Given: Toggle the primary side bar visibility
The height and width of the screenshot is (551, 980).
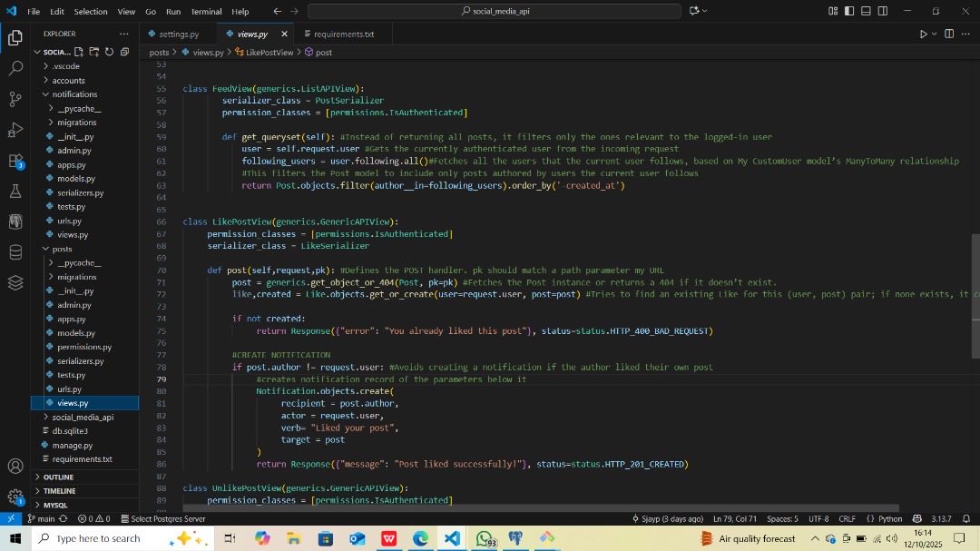Looking at the screenshot, I should click(849, 11).
